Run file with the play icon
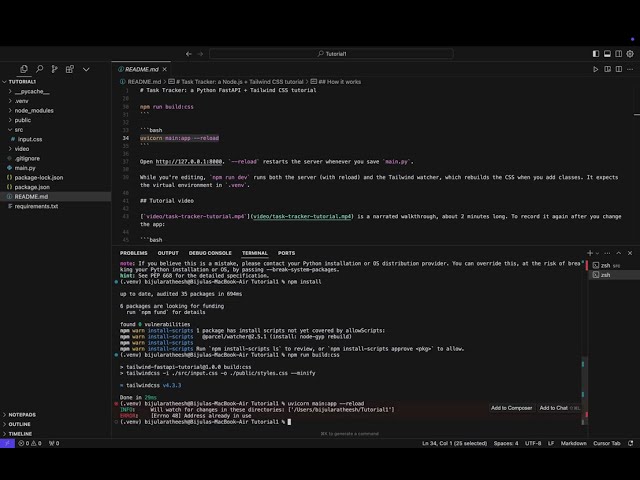The height and width of the screenshot is (480, 640). point(596,69)
